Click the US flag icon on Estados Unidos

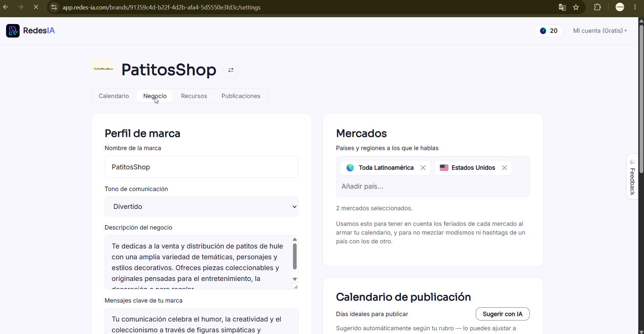click(444, 168)
